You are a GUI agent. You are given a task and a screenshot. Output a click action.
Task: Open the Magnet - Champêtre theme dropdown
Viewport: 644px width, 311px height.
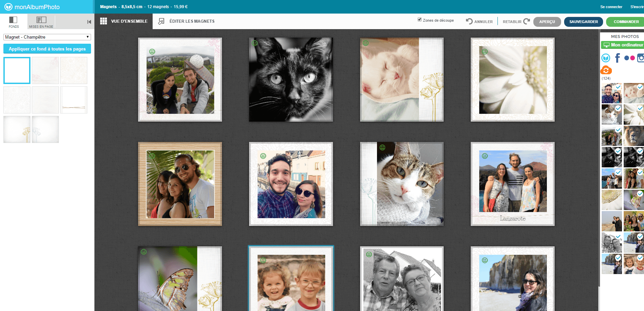click(x=47, y=37)
